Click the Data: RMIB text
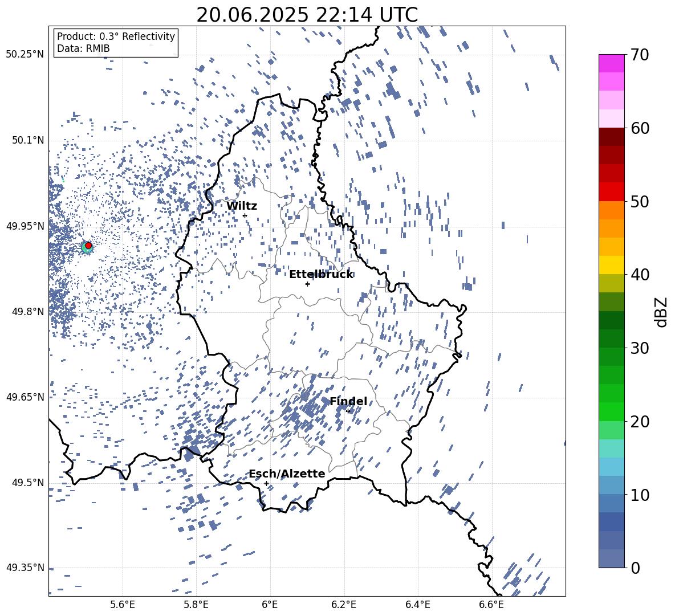 (83, 48)
